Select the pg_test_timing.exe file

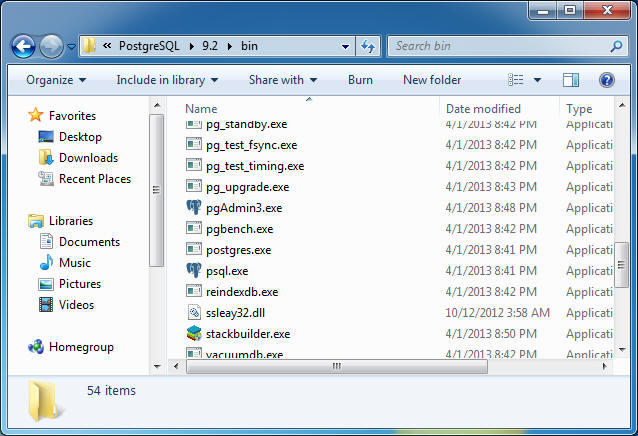255,166
